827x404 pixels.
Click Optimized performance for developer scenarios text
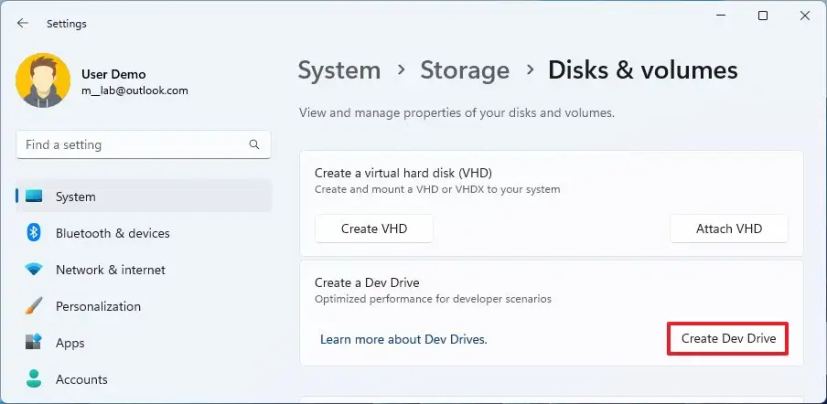tap(433, 299)
